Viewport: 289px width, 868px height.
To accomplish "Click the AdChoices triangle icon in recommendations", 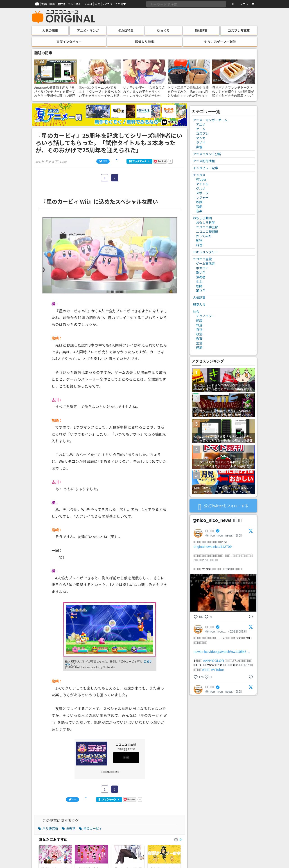I will click(x=181, y=839).
